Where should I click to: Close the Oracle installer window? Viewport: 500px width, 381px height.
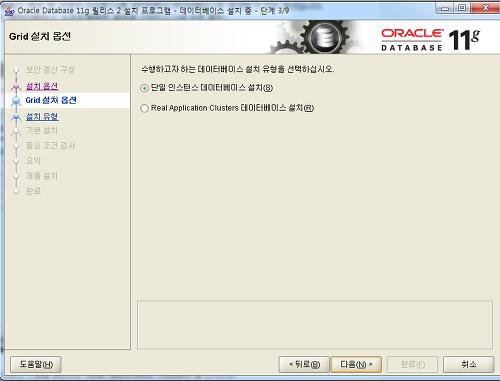coord(485,8)
